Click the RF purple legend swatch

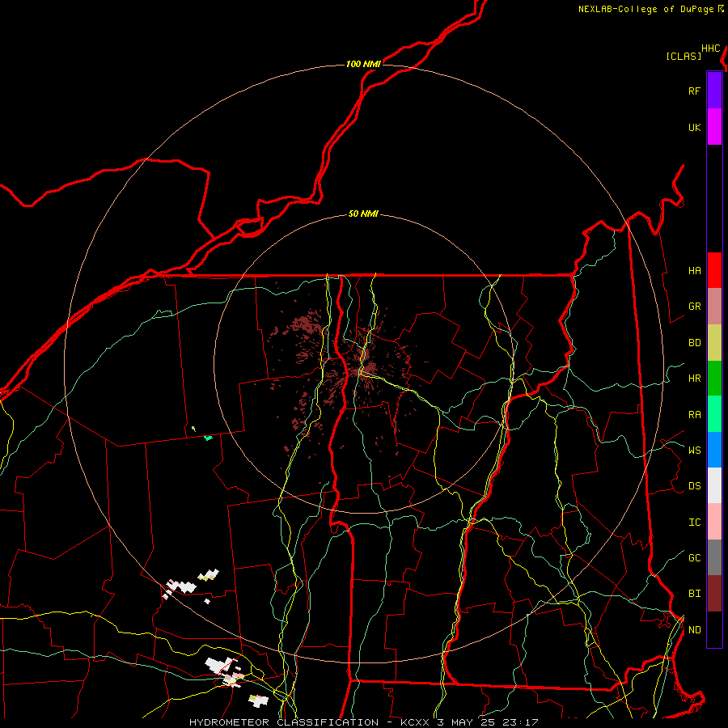point(714,91)
